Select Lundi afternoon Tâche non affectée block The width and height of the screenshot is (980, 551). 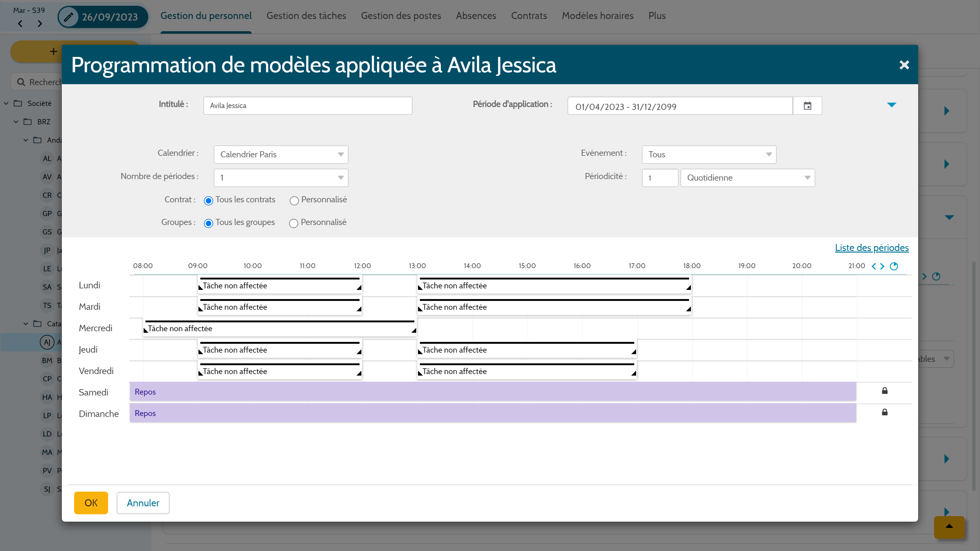pyautogui.click(x=554, y=285)
